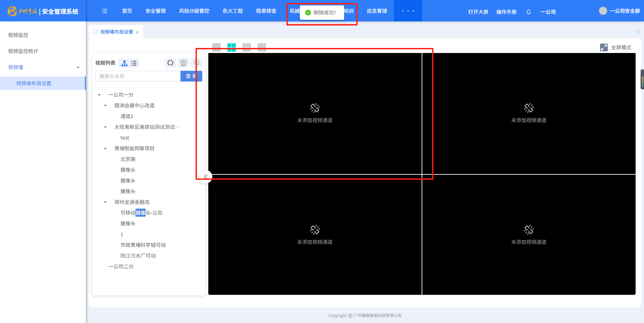Click the 全屏模式 fullscreen icon
This screenshot has width=644, height=323.
[604, 47]
